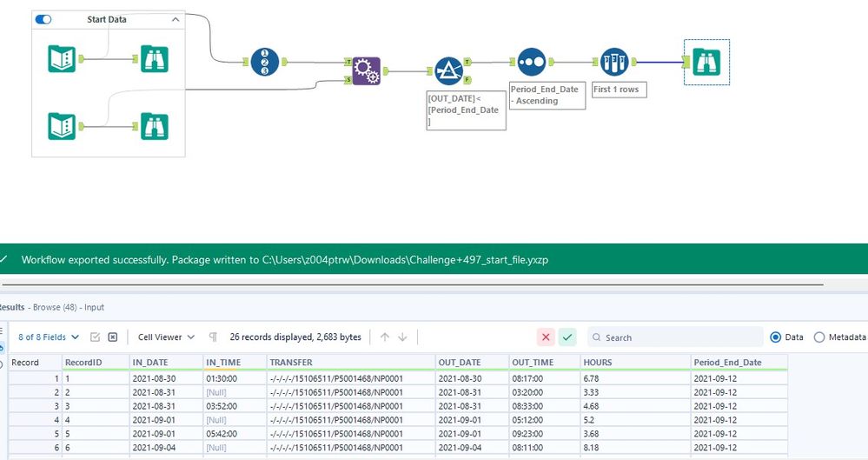
Task: Select the final Browse tool on canvas
Action: pyautogui.click(x=706, y=62)
